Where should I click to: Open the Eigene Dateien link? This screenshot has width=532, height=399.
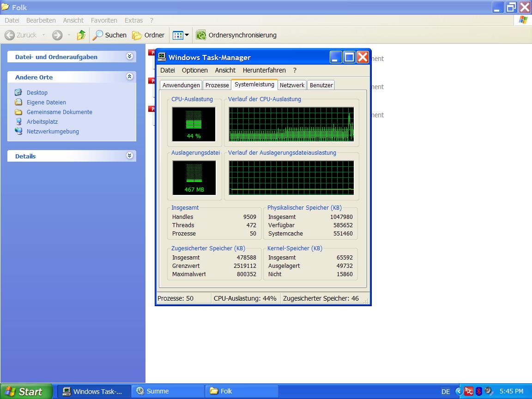[x=46, y=103]
